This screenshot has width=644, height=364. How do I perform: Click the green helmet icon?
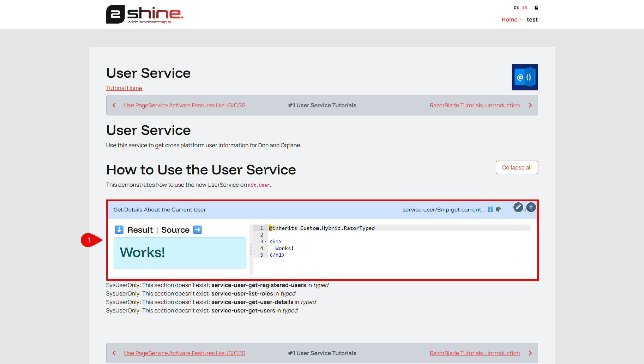click(498, 210)
